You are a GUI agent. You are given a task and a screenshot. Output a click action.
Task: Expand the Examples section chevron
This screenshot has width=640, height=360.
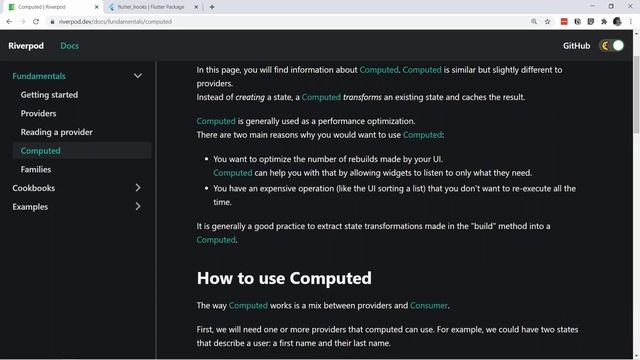pos(138,207)
